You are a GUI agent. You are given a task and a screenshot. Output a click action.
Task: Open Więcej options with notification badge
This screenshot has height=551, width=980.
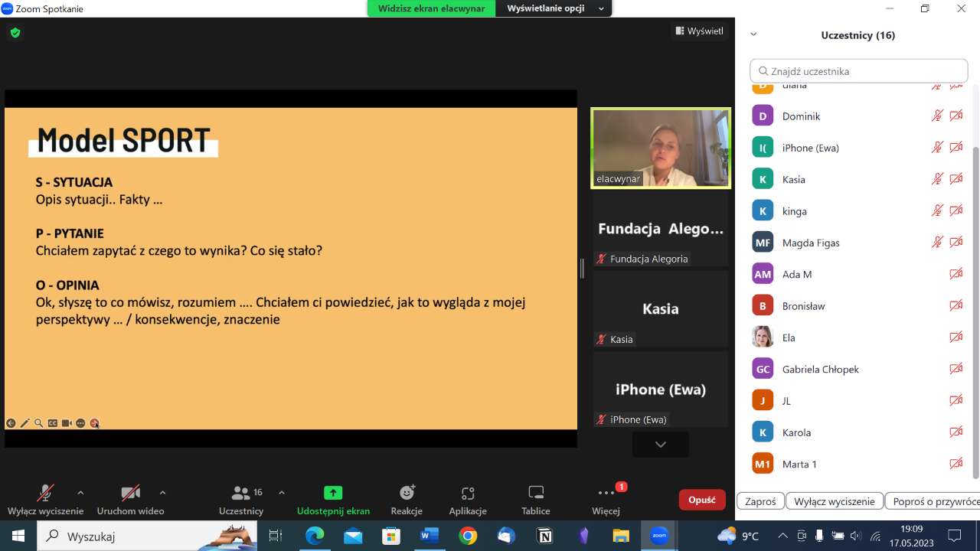606,493
